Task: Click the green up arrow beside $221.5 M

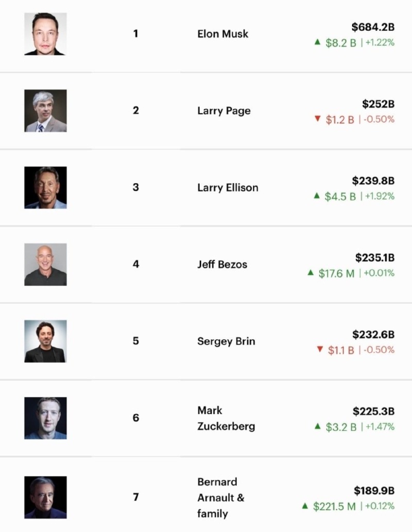Action: pos(305,506)
